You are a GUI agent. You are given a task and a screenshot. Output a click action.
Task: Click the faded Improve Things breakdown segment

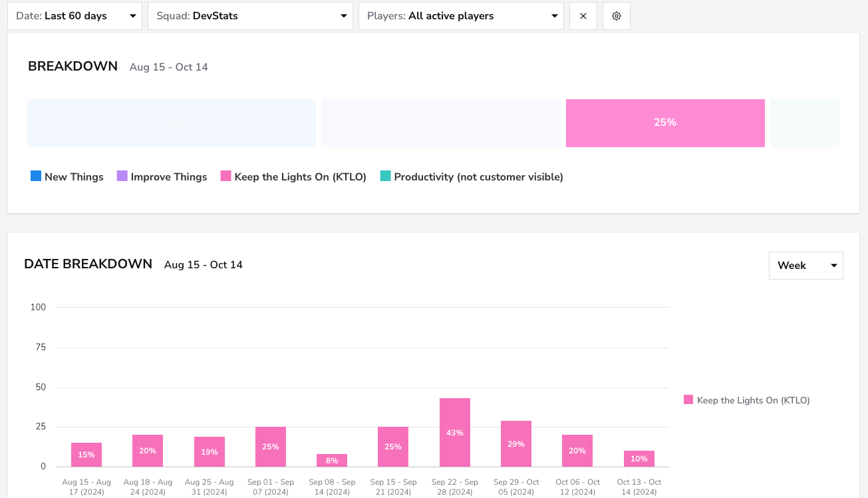click(441, 123)
